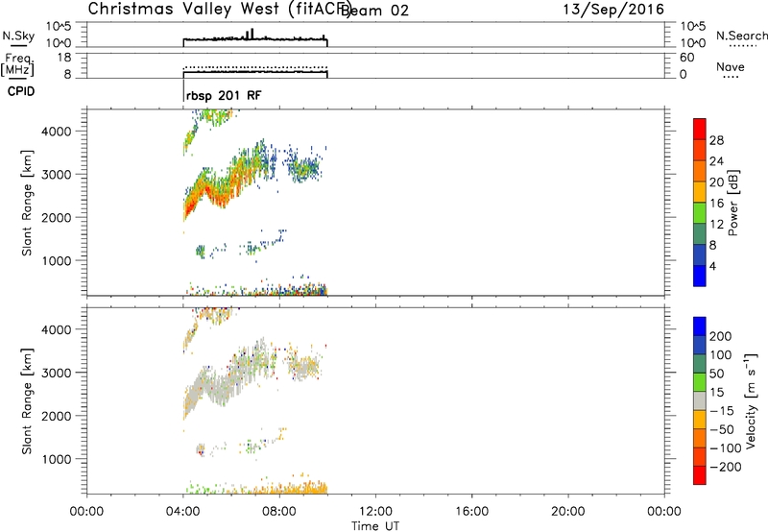Click the '20:00' time tick label
The image size is (768, 532).
tap(567, 512)
